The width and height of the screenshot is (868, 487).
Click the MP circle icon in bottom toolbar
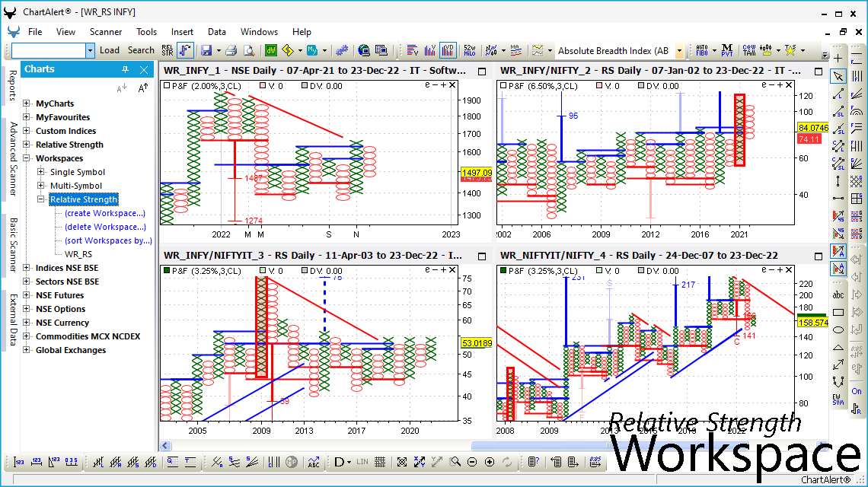click(x=292, y=462)
